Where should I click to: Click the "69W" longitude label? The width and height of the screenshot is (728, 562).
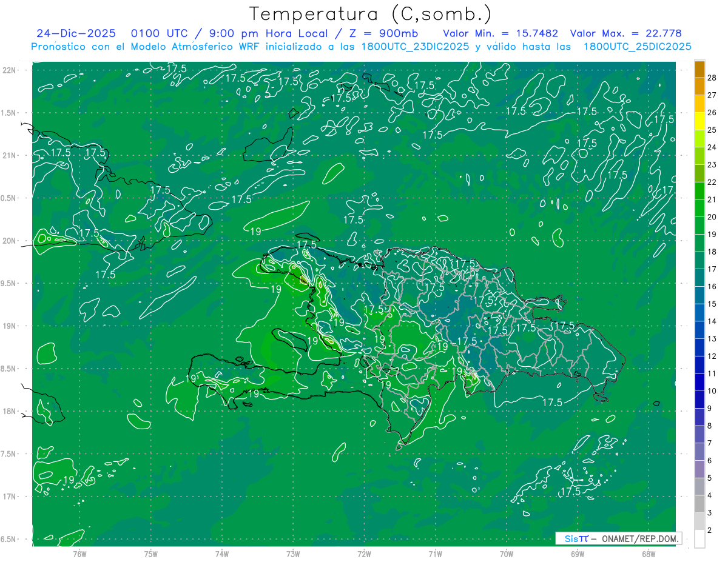[x=578, y=554]
